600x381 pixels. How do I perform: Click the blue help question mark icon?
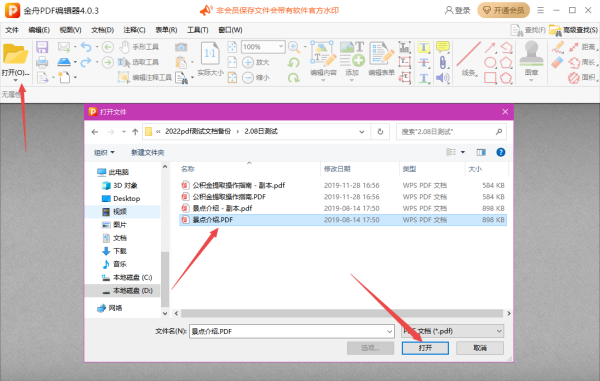point(501,152)
